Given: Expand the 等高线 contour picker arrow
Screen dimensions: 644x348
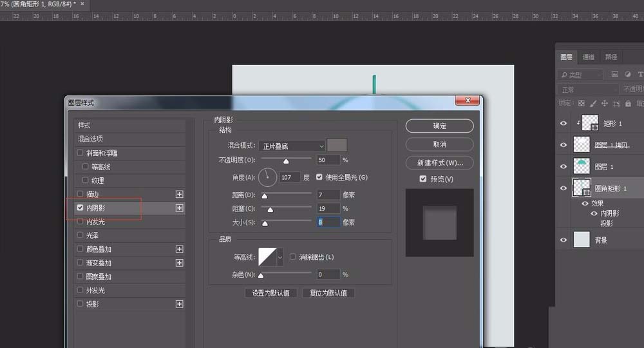Looking at the screenshot, I should pyautogui.click(x=279, y=258).
